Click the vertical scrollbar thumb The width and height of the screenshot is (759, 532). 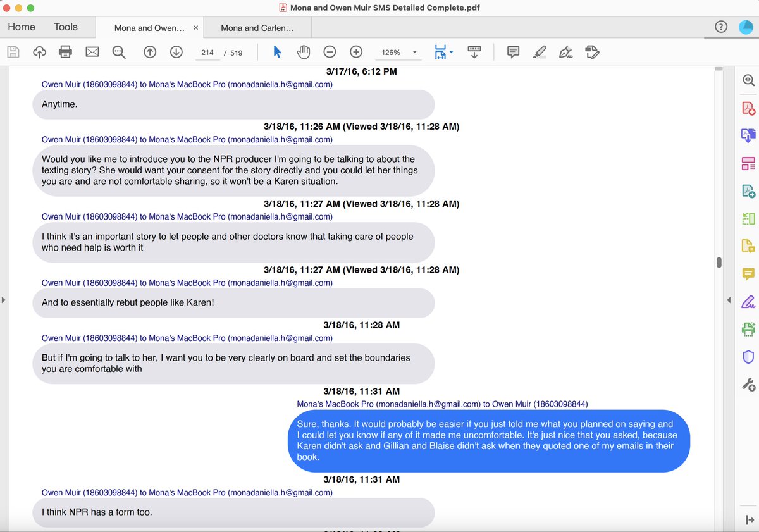[719, 263]
